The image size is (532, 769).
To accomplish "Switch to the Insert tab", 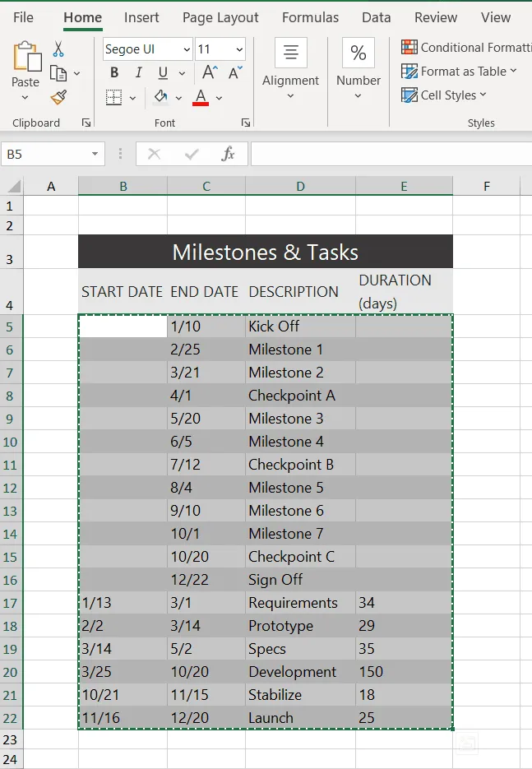I will coord(141,17).
